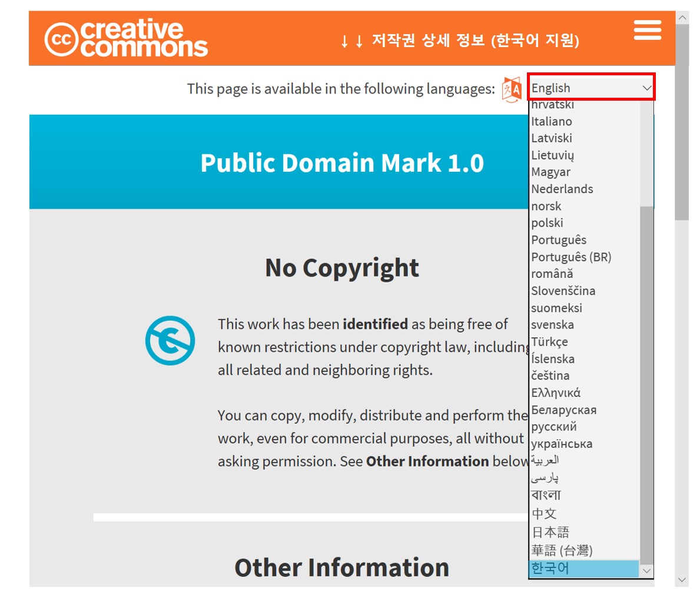Pick Беларуская language option
The height and width of the screenshot is (604, 700).
(584, 410)
